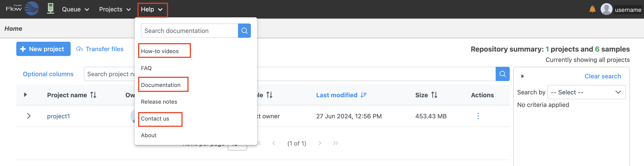Open the notifications bell

592,9
